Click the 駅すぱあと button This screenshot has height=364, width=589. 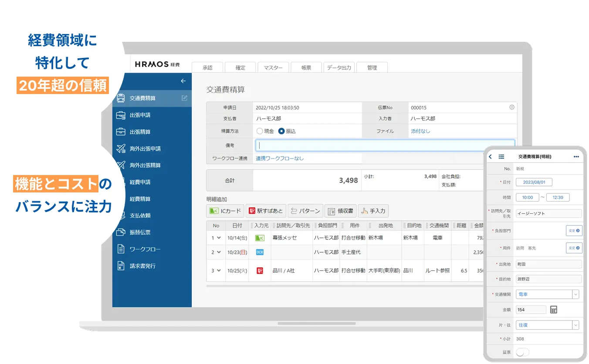click(265, 211)
